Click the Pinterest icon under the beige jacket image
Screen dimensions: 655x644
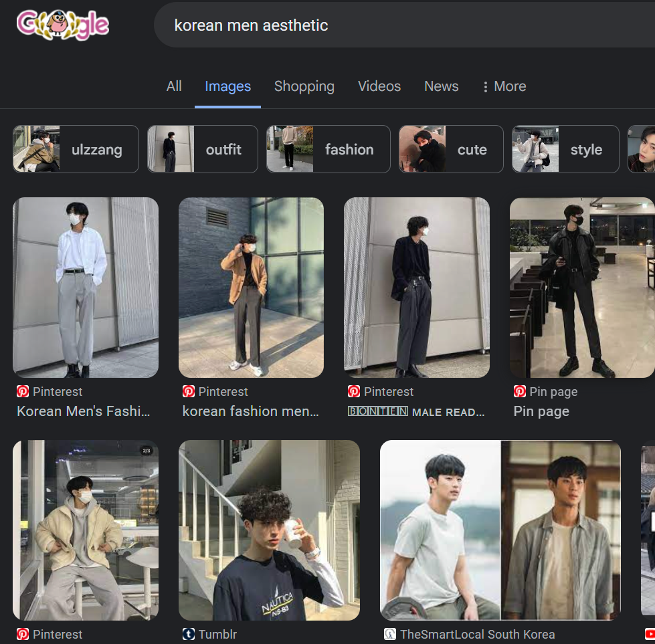23,634
